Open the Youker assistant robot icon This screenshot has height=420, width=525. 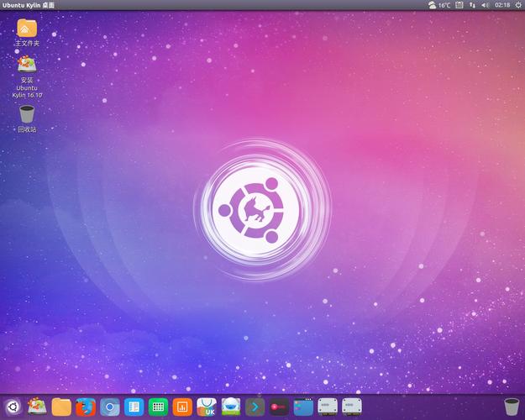[x=231, y=407]
